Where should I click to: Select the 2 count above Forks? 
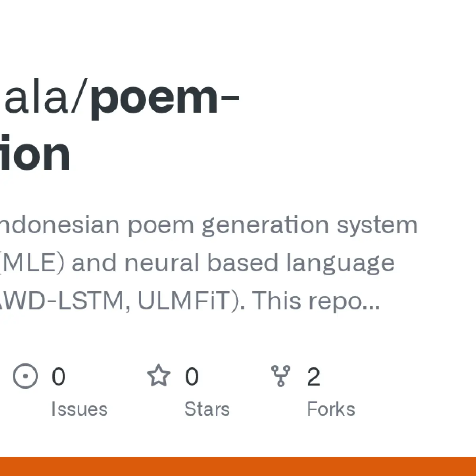click(x=313, y=376)
